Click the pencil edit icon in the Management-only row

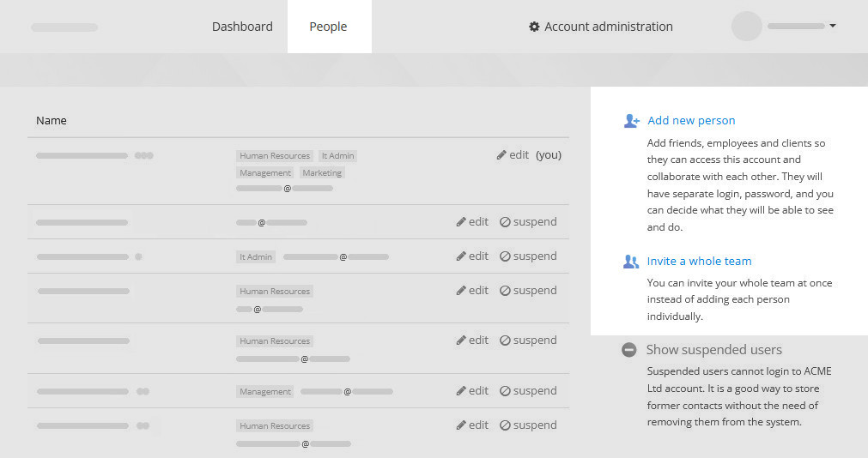[461, 391]
